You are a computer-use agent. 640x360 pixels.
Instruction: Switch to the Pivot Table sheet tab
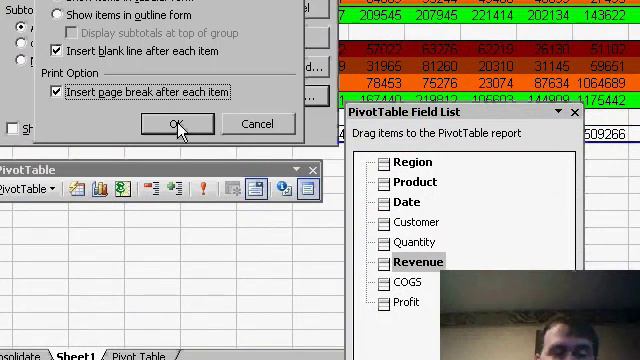138,356
